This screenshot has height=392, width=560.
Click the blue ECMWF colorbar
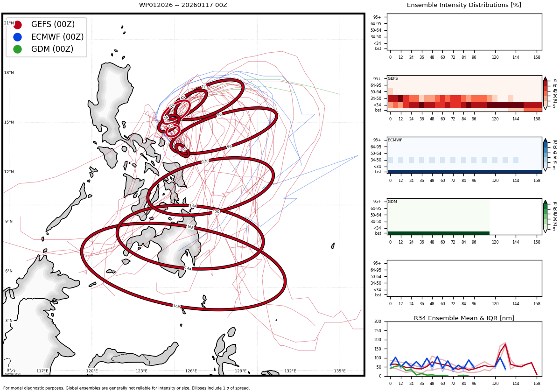(x=545, y=154)
